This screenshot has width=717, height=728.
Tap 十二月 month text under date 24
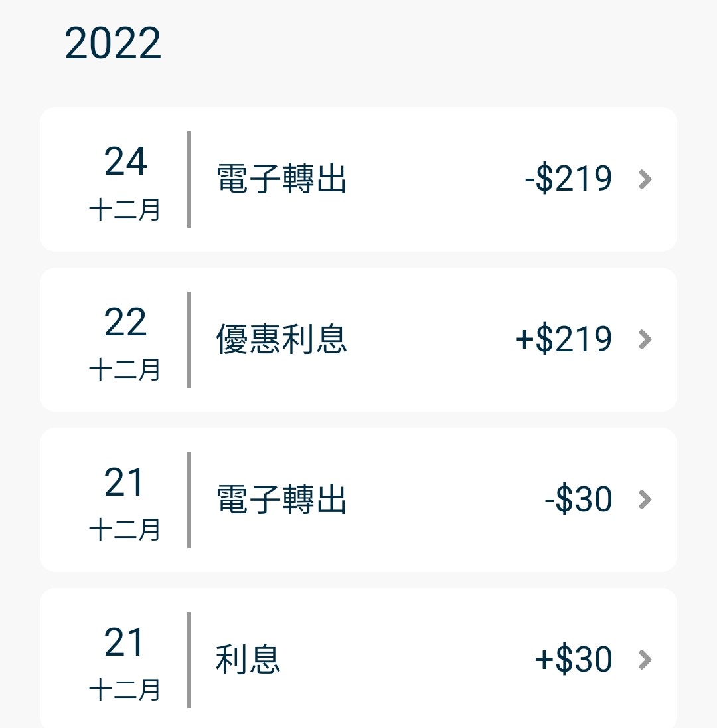(x=125, y=211)
